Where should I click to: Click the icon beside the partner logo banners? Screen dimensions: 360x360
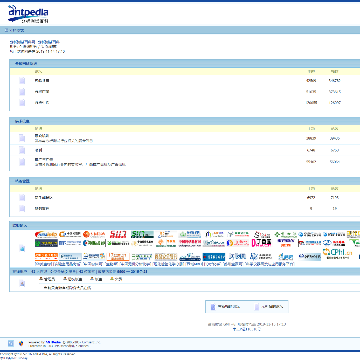coord(22,248)
